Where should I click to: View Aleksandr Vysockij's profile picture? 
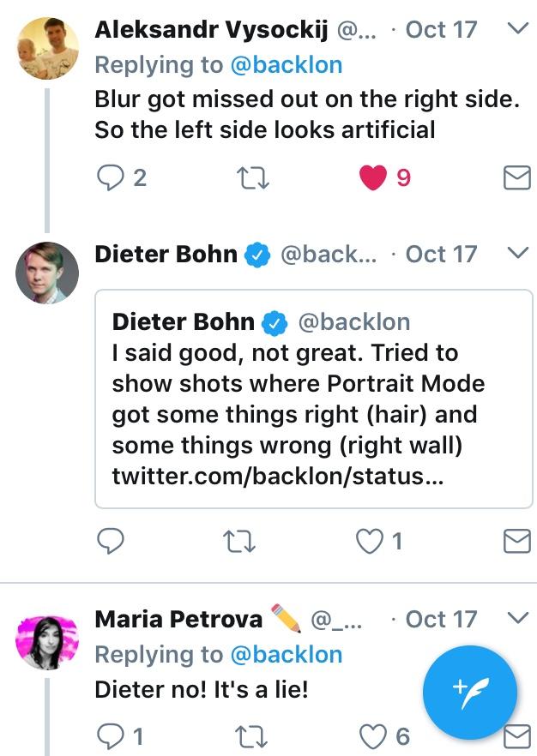[x=47, y=48]
